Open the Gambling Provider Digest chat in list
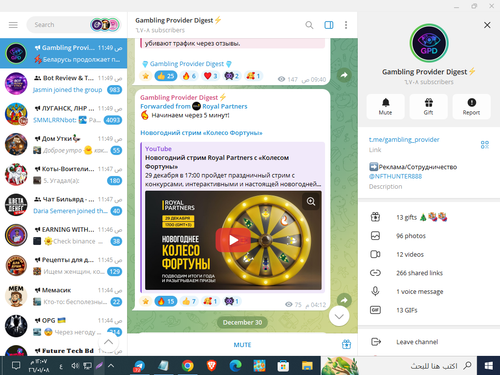Screen dimensions: 500x375 point(63,53)
